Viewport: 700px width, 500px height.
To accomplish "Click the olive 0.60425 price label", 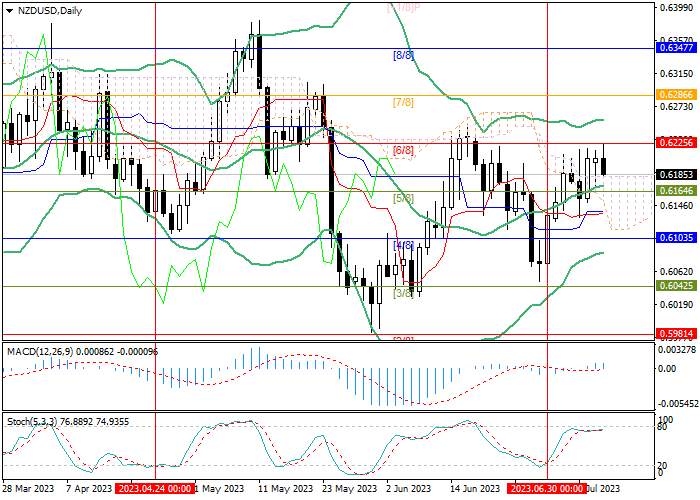I will [x=677, y=285].
